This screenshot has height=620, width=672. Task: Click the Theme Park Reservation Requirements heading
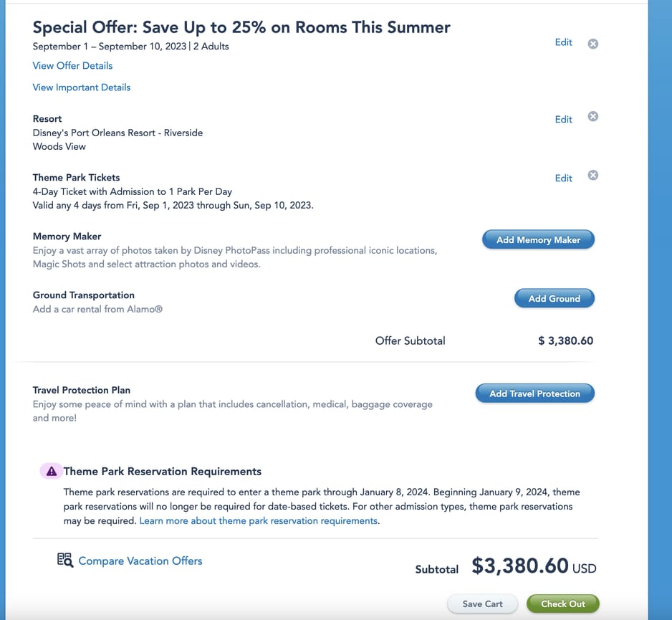click(x=163, y=472)
